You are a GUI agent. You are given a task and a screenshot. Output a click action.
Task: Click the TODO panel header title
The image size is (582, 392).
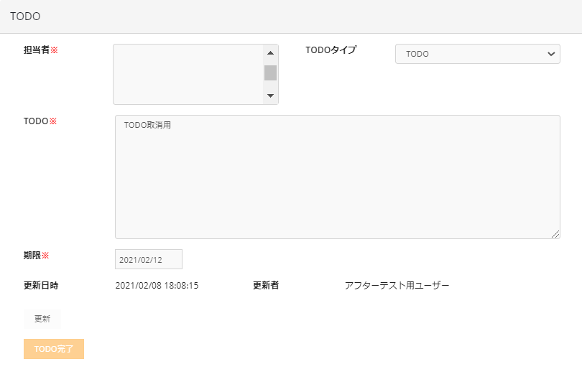point(25,16)
